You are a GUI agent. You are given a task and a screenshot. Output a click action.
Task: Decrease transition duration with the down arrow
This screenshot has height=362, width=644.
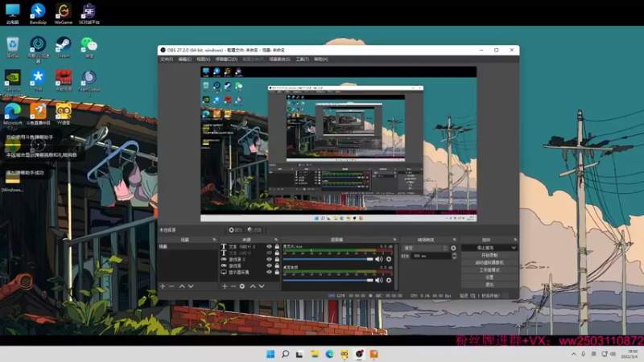pos(454,257)
